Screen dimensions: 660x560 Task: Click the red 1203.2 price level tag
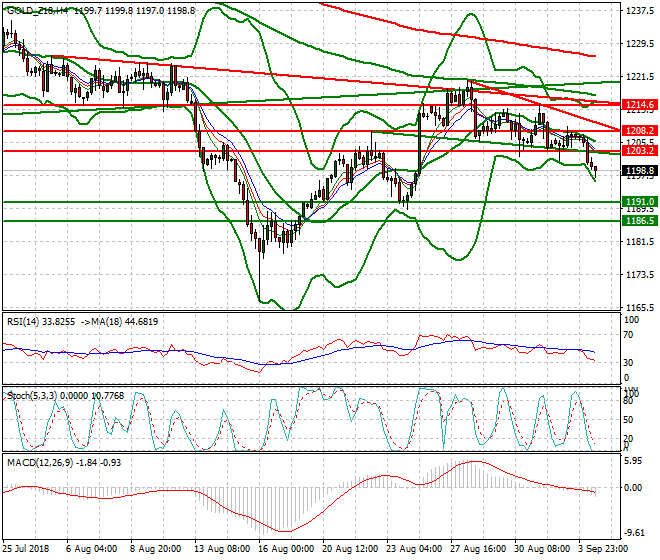638,151
